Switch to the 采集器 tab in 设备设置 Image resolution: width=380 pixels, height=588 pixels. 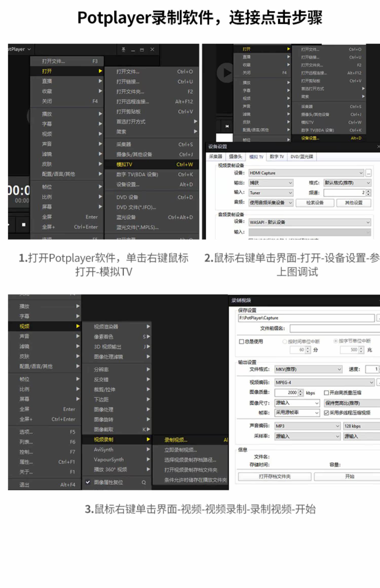pyautogui.click(x=215, y=157)
